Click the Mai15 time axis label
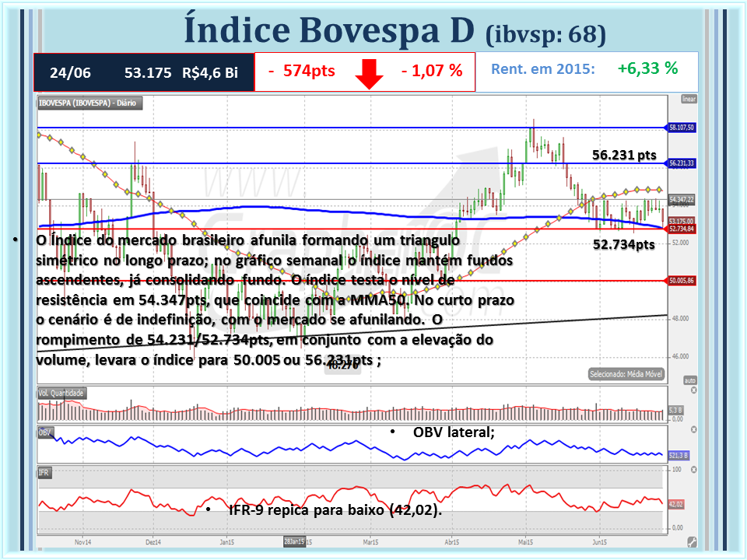The width and height of the screenshot is (747, 560). point(525,542)
